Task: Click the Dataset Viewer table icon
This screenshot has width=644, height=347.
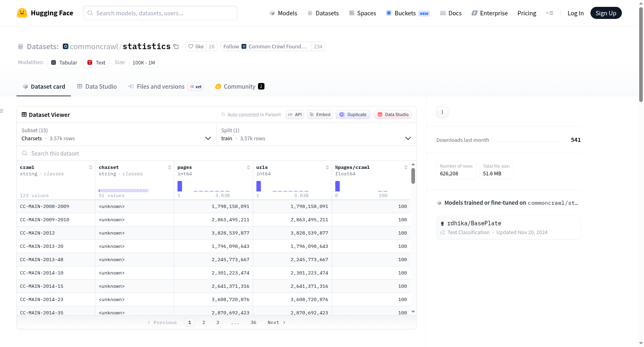Action: coord(24,115)
